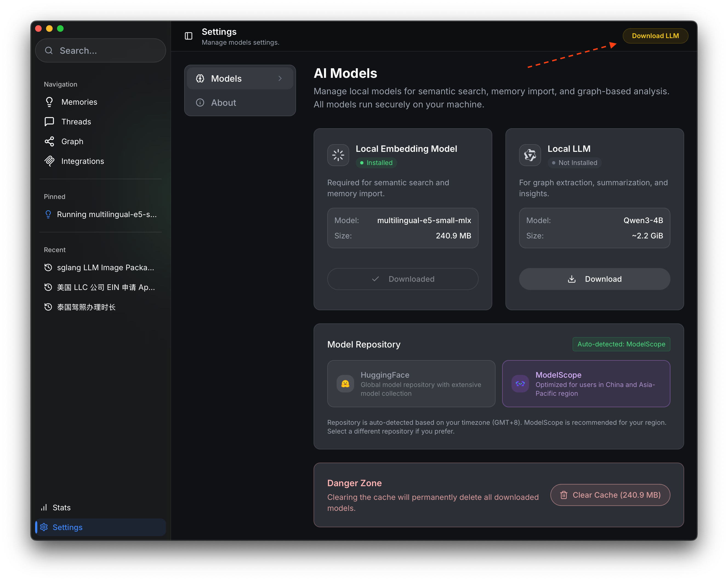Open recent 泰国驾照办理时长 thread
The height and width of the screenshot is (581, 728).
coord(100,307)
